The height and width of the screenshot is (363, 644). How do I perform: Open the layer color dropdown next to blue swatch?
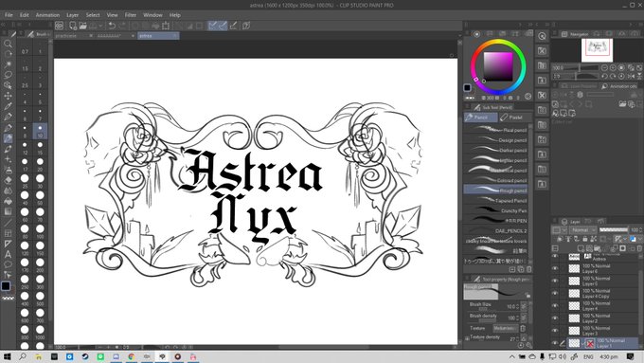pos(639,239)
